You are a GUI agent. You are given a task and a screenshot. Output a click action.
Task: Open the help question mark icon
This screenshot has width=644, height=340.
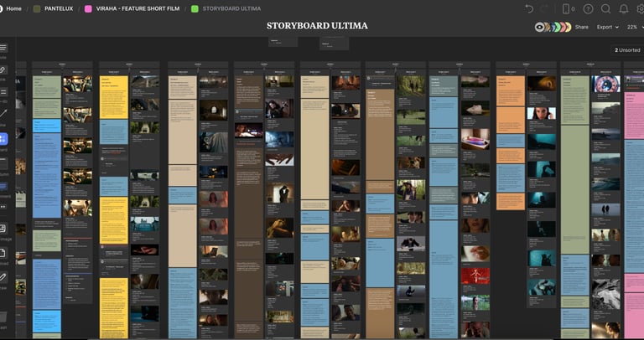coord(588,8)
